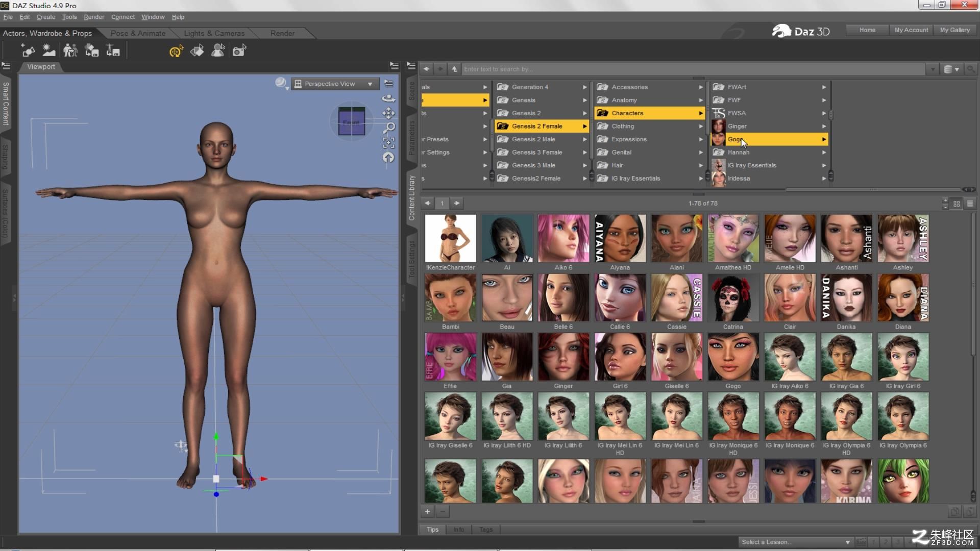Open the Scene side tab

coord(411,91)
